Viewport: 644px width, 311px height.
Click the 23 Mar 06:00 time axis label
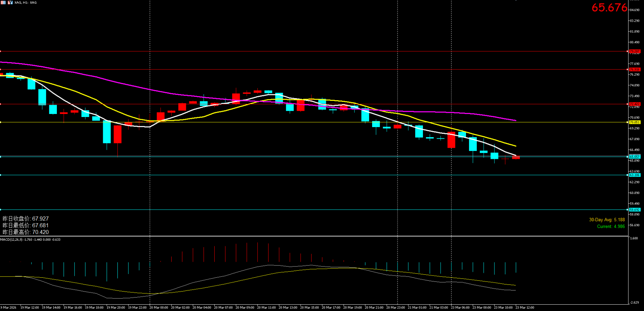click(x=460, y=308)
